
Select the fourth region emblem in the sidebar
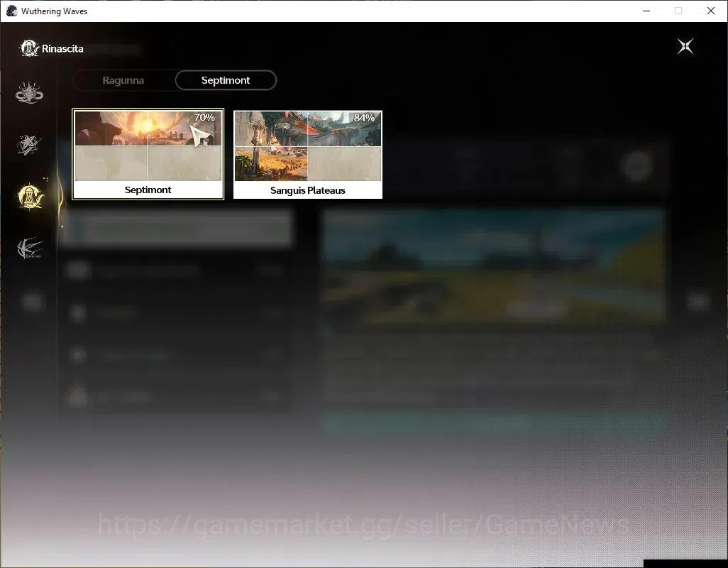coord(30,248)
